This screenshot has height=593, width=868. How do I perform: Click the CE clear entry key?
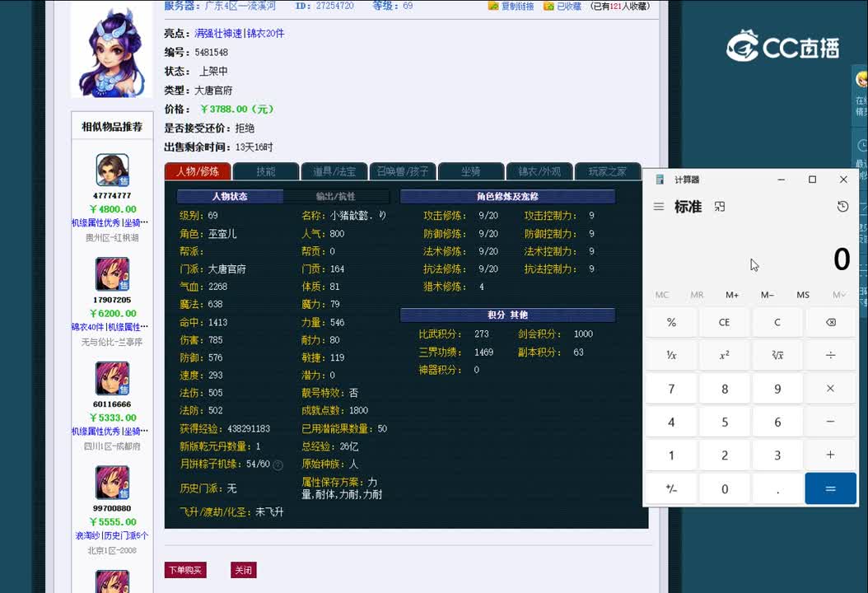pyautogui.click(x=724, y=322)
